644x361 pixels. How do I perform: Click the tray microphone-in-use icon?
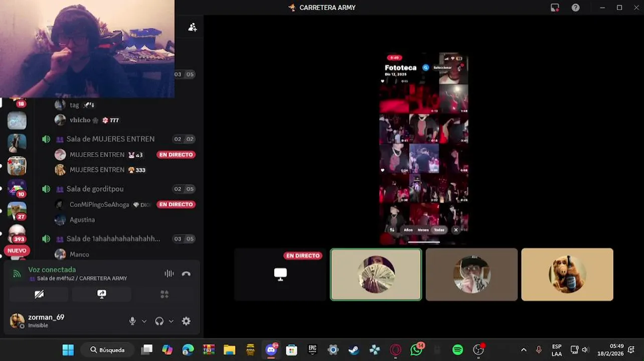(x=539, y=350)
